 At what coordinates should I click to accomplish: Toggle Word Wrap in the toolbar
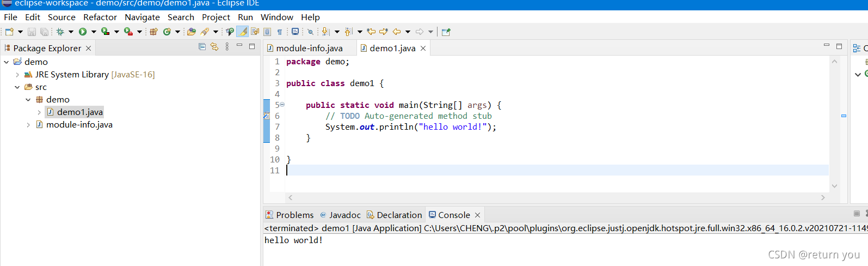click(255, 32)
